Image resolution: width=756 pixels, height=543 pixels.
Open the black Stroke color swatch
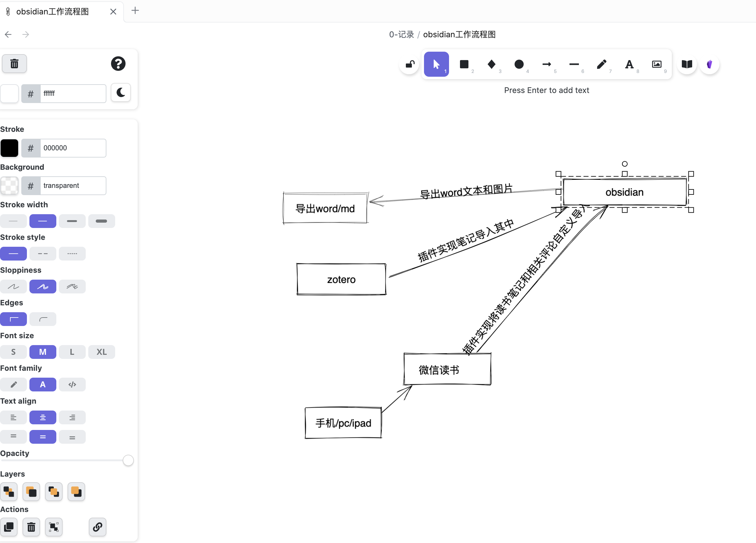pos(9,148)
